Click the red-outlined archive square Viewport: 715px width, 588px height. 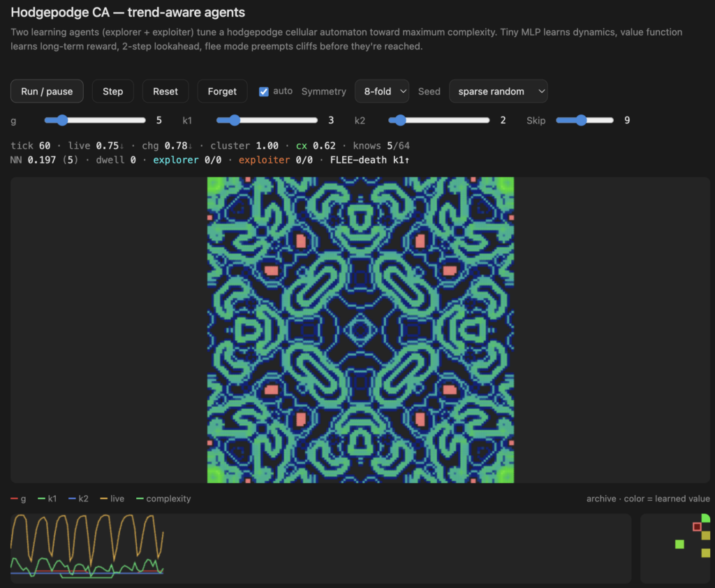point(697,527)
